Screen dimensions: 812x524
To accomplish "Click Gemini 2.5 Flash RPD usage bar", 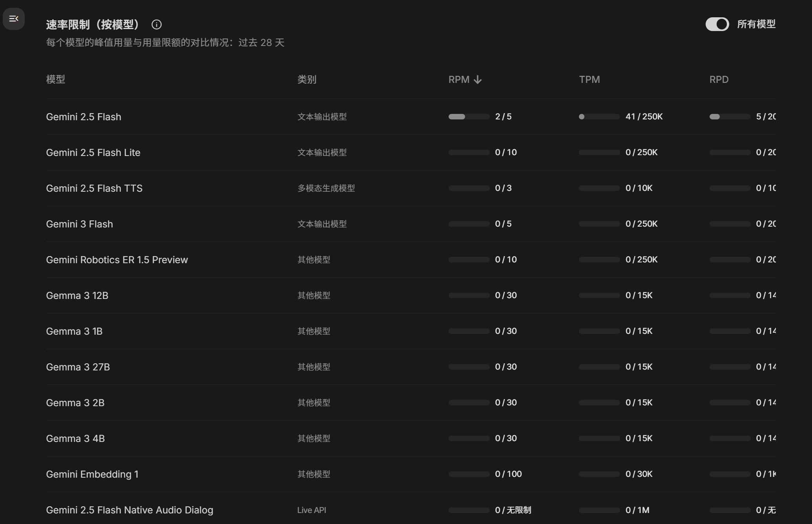I will [x=729, y=117].
